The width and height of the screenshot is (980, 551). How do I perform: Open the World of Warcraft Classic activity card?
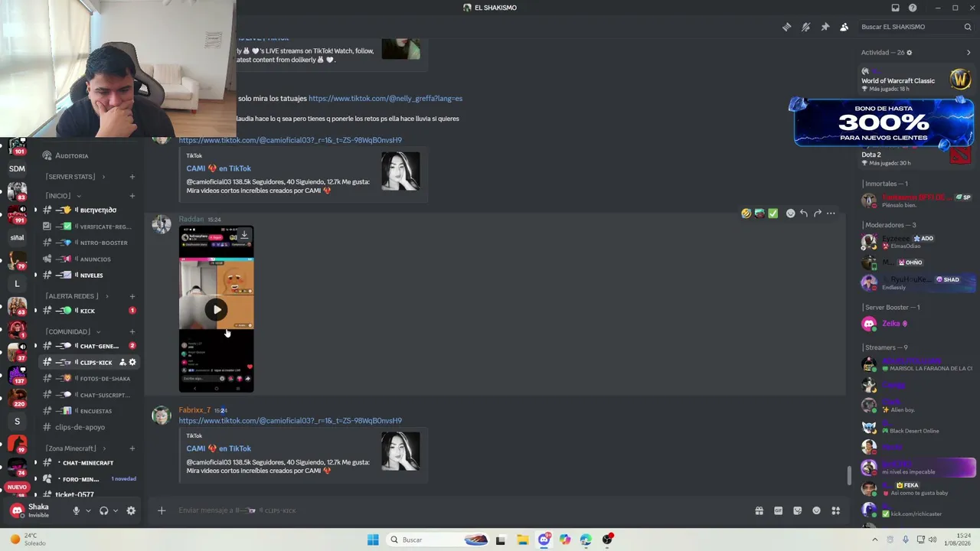tap(916, 80)
